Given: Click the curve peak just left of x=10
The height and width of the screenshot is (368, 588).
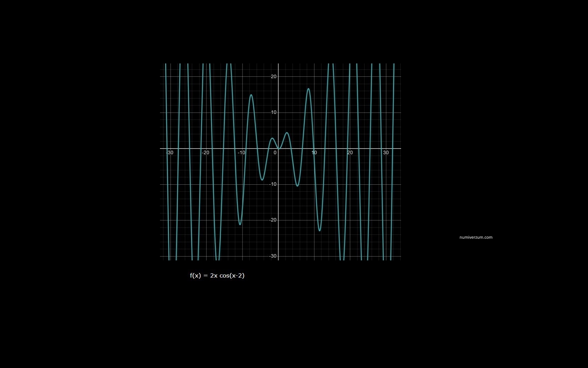Looking at the screenshot, I should click(x=308, y=89).
